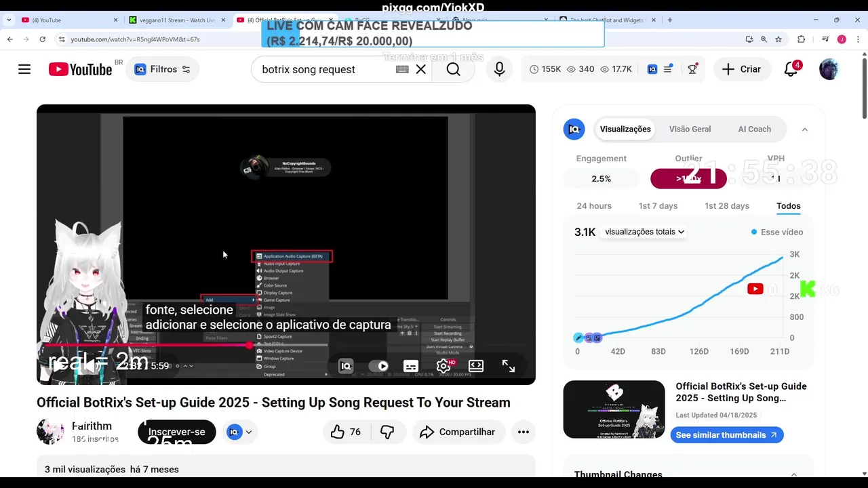Toggle the autoplay switch in the player
The height and width of the screenshot is (488, 868).
(378, 366)
